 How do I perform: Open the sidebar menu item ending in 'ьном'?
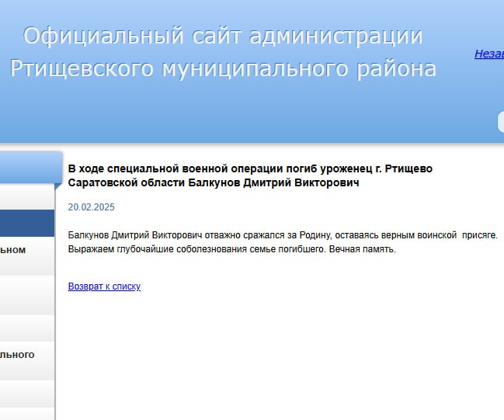click(27, 256)
